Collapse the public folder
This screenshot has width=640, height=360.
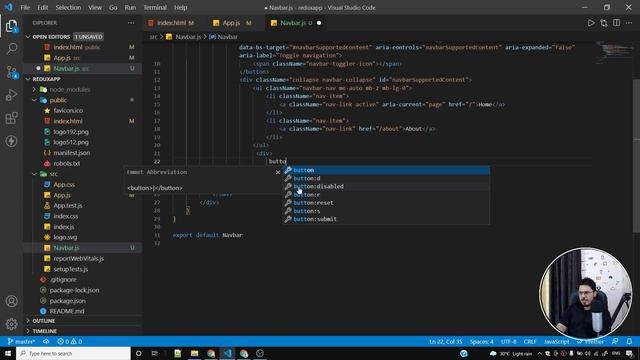tap(34, 100)
